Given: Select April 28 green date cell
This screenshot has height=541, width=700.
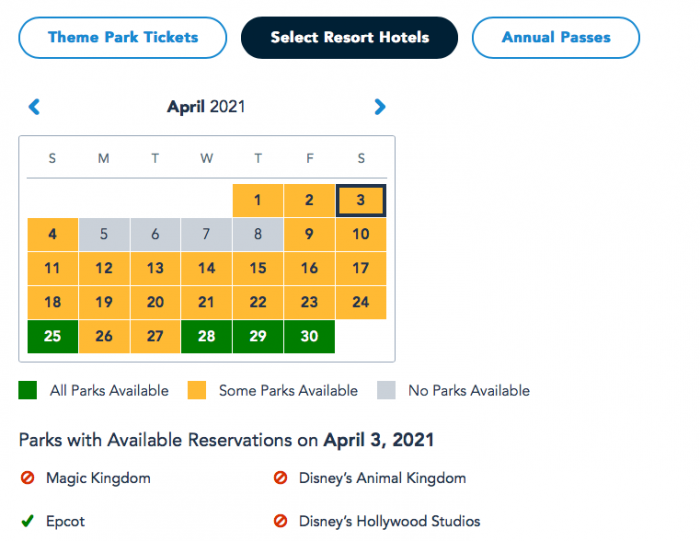Looking at the screenshot, I should pos(206,336).
